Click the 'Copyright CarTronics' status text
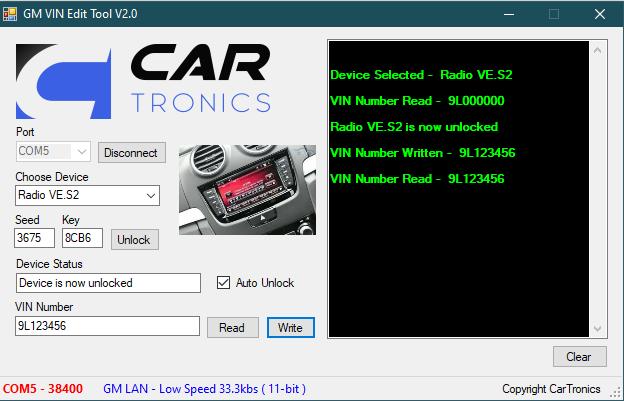 click(551, 389)
